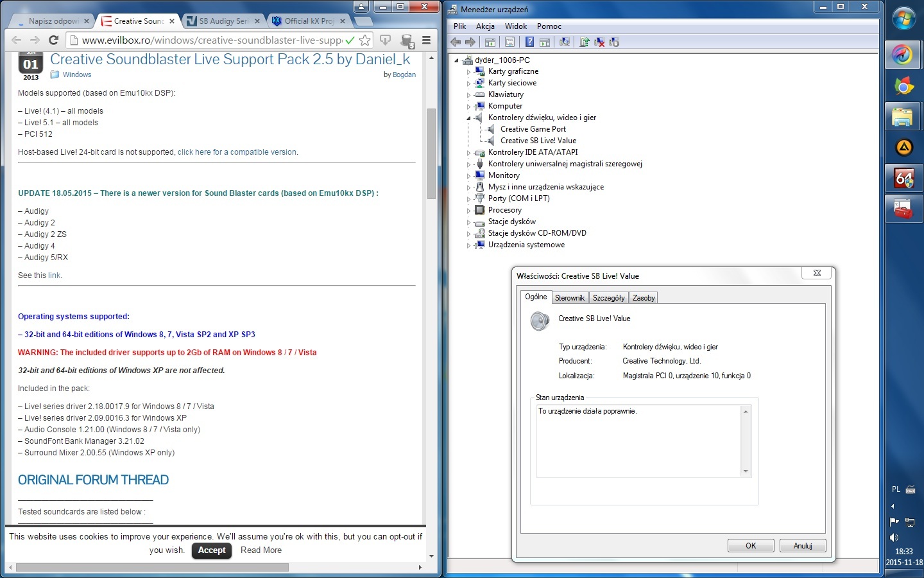Select Creative Game Port tree item
The height and width of the screenshot is (578, 924).
(533, 129)
